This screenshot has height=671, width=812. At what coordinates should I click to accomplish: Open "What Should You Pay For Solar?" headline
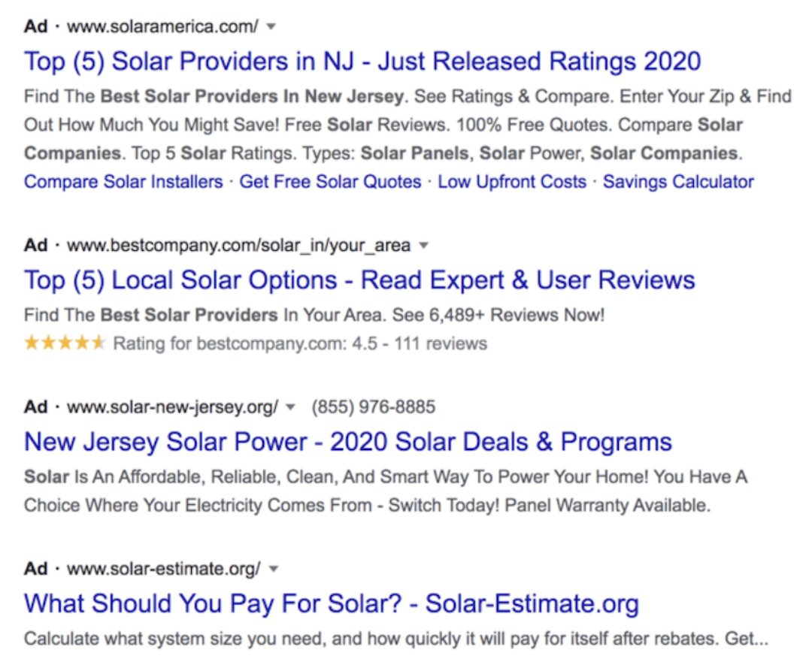pyautogui.click(x=332, y=603)
